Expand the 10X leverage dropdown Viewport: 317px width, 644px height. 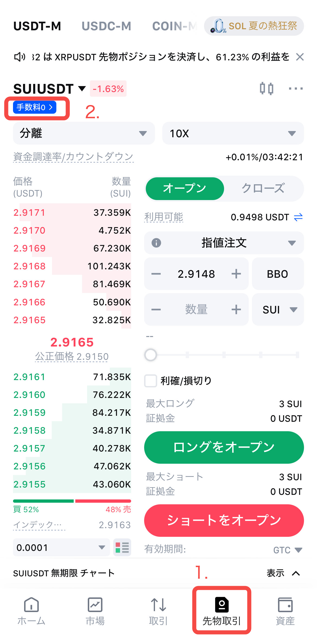[233, 133]
